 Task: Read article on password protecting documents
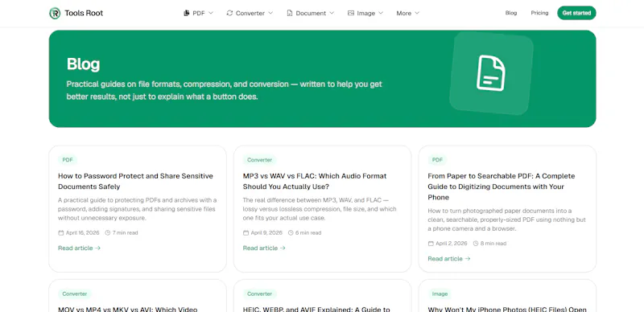click(x=79, y=248)
